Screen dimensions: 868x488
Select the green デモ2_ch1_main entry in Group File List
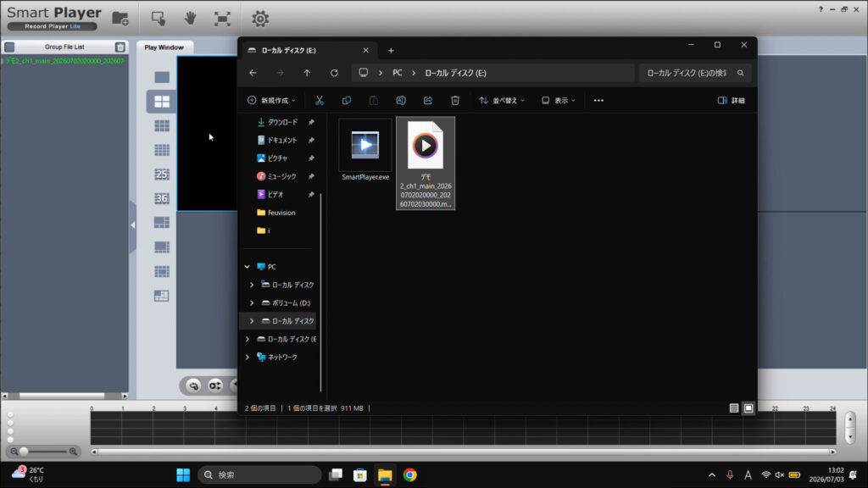point(64,61)
